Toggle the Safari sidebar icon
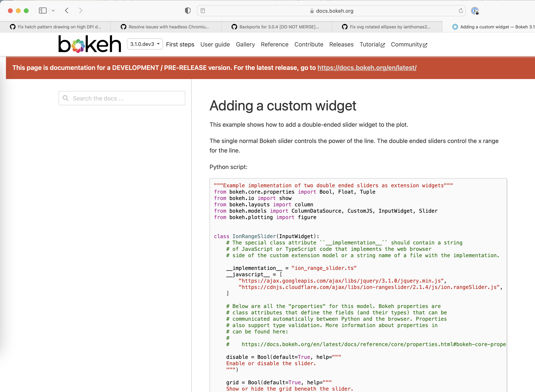 point(43,11)
